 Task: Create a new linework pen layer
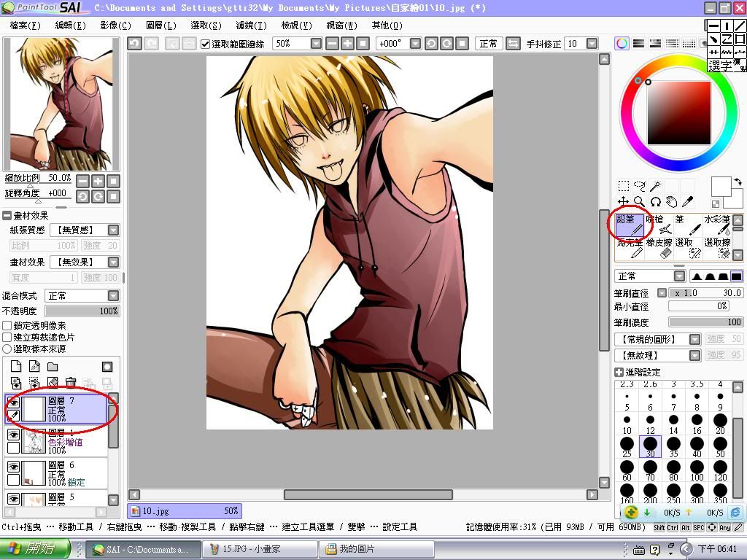34,366
